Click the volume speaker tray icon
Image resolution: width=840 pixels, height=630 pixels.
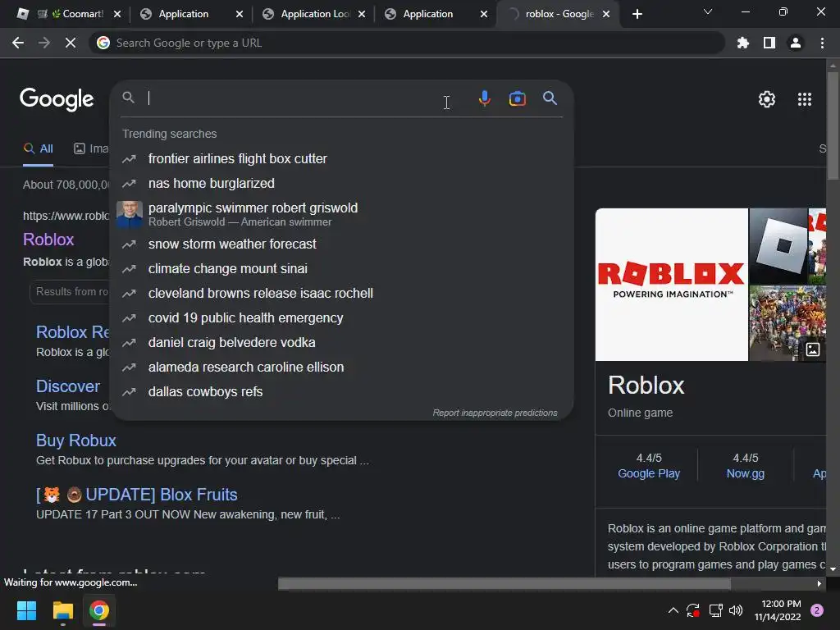click(x=736, y=610)
